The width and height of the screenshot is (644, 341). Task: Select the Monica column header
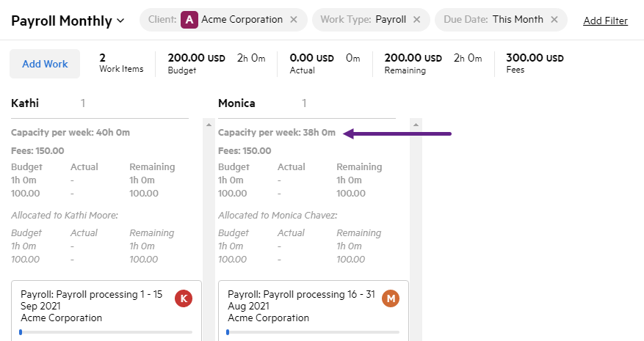236,103
